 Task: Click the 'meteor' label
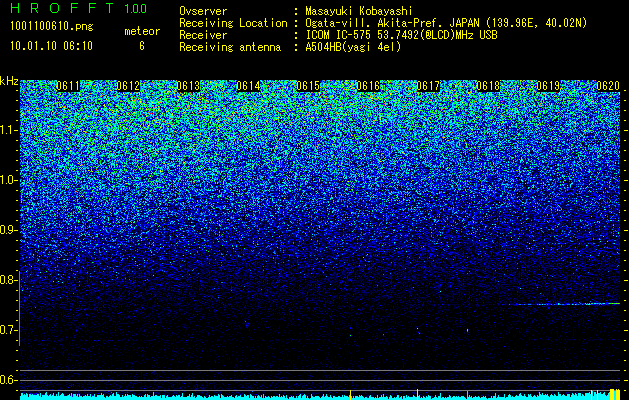pyautogui.click(x=142, y=31)
